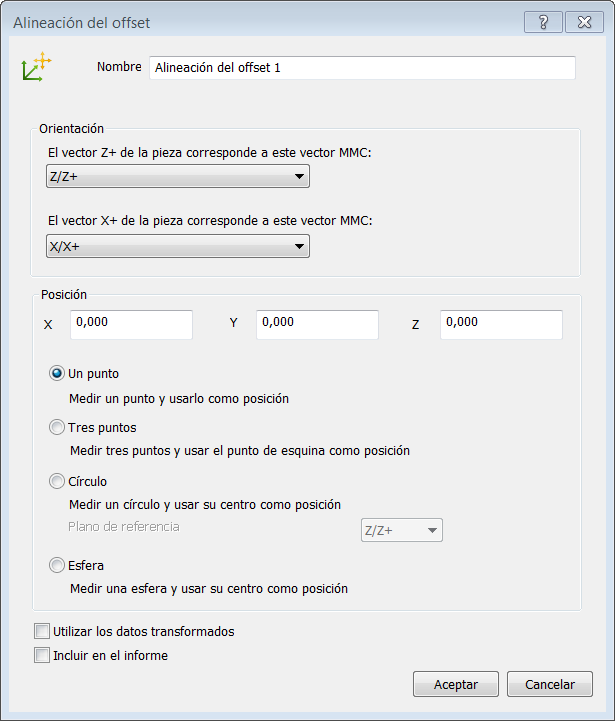Click the offset alignment axis icon
The height and width of the screenshot is (721, 615).
tap(36, 68)
